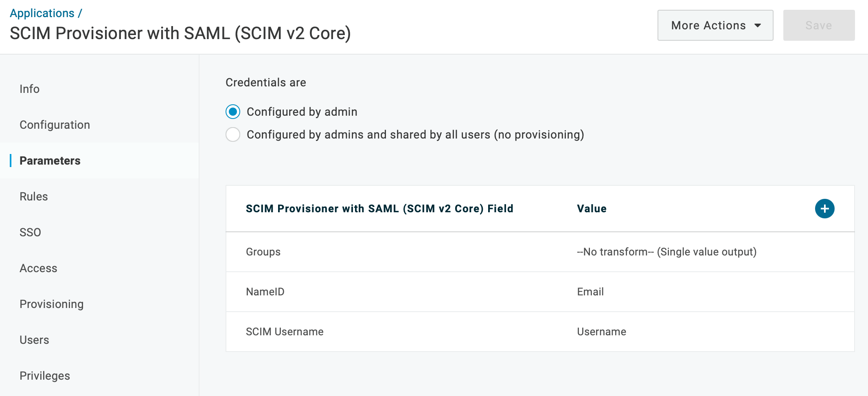This screenshot has height=396, width=868.
Task: Navigate to the SSO tab
Action: tap(30, 232)
